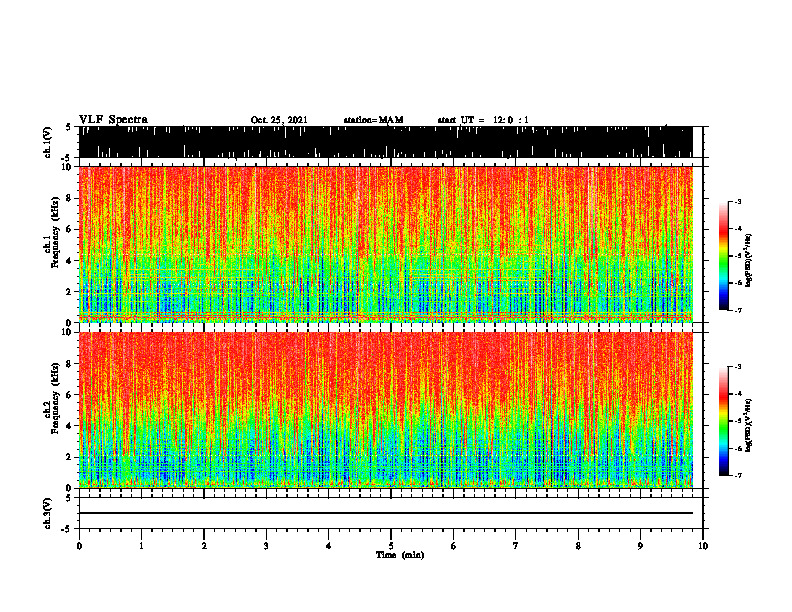Click time axis tick label "6"
Screen dimensions: 792x612
coord(454,546)
